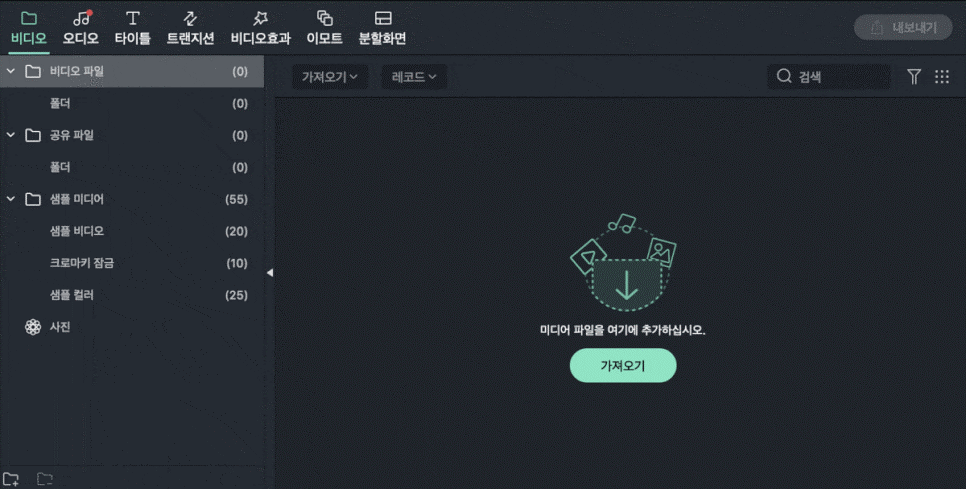Click the magnifier search icon
Viewport: 966px width, 489px height.
(x=784, y=76)
